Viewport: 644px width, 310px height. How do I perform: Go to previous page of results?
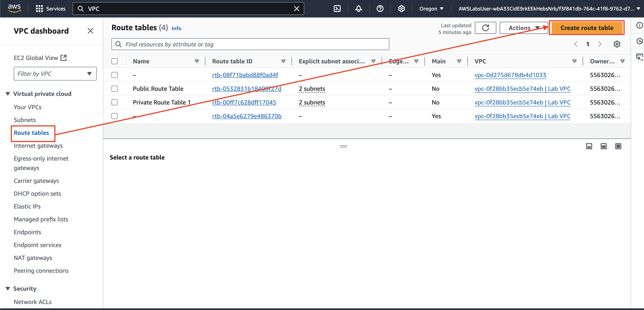[576, 44]
